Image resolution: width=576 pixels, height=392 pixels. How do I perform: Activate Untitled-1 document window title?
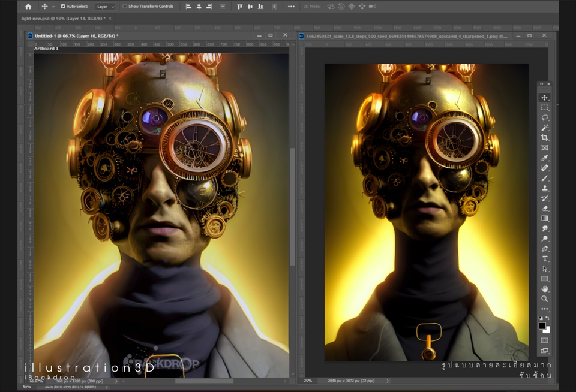(76, 35)
